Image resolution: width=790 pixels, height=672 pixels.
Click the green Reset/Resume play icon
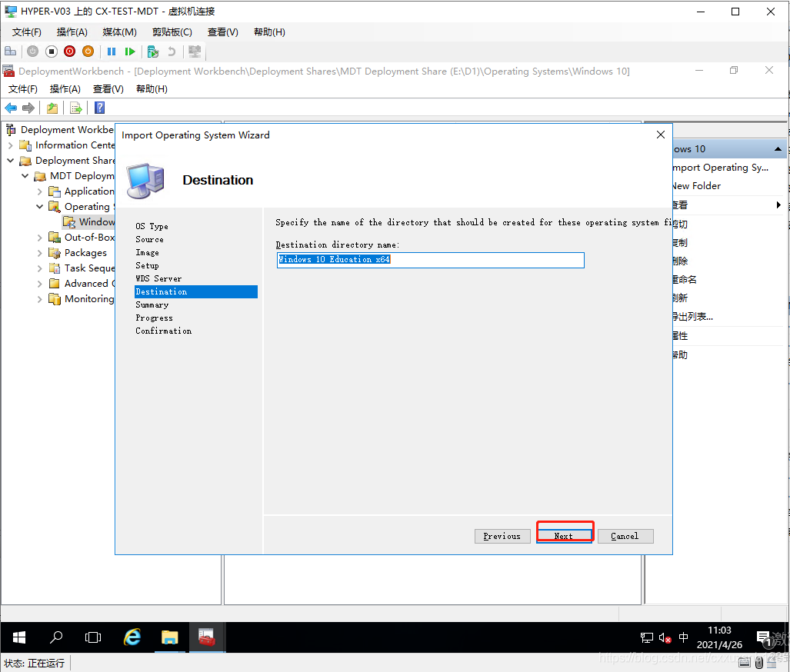130,52
